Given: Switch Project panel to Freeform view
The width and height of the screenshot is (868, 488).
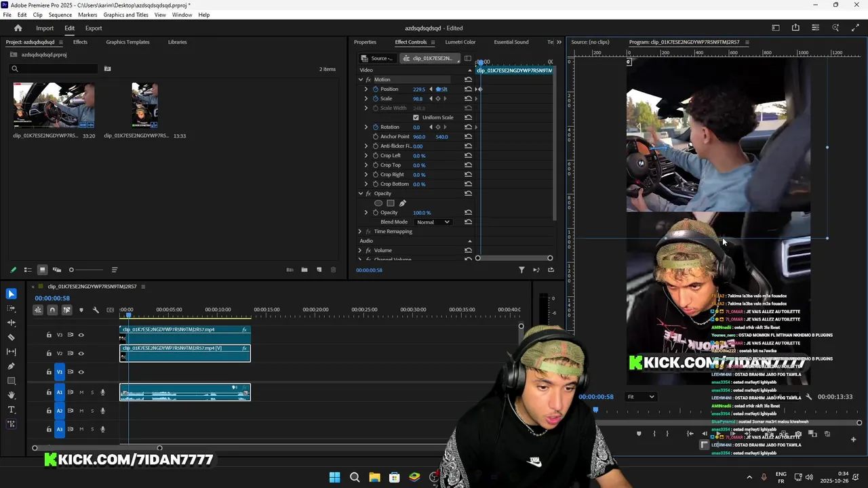Looking at the screenshot, I should 57,270.
